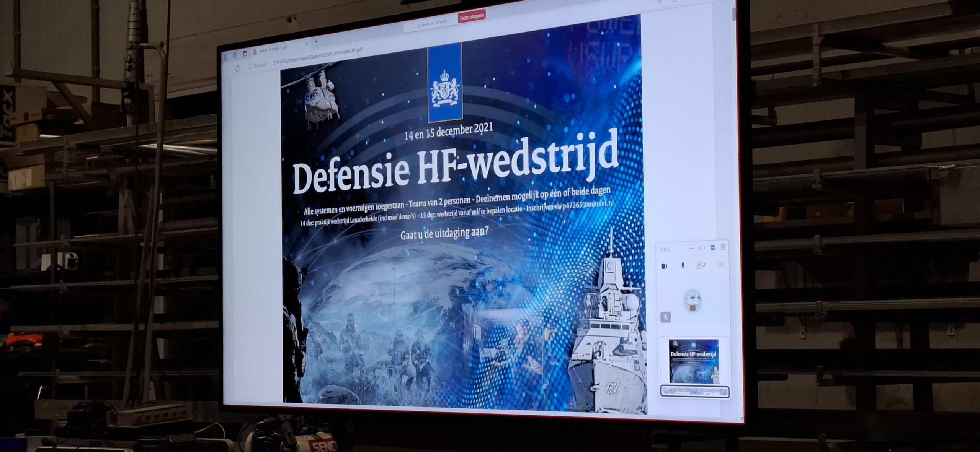Open the participants list showing 2
The image size is (980, 452).
(701, 265)
